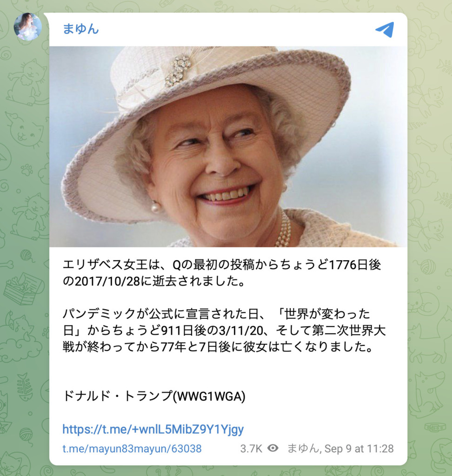Click the まゆん author signature near timestamp

pos(303,449)
